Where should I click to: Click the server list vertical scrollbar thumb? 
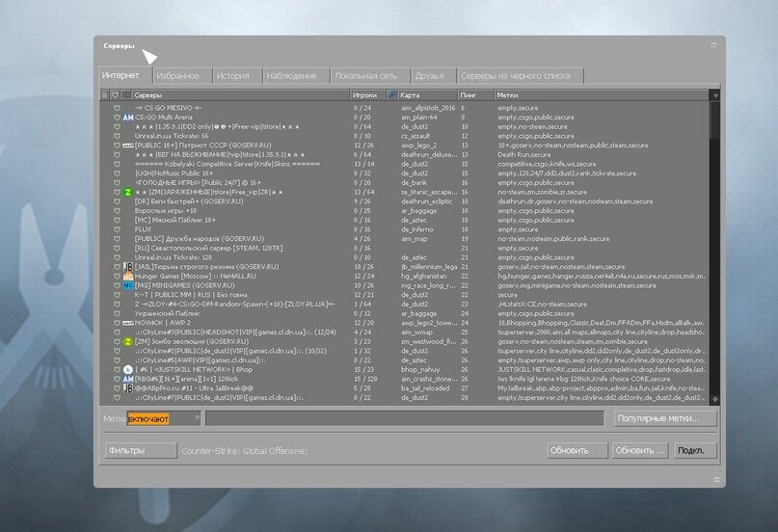click(x=715, y=121)
